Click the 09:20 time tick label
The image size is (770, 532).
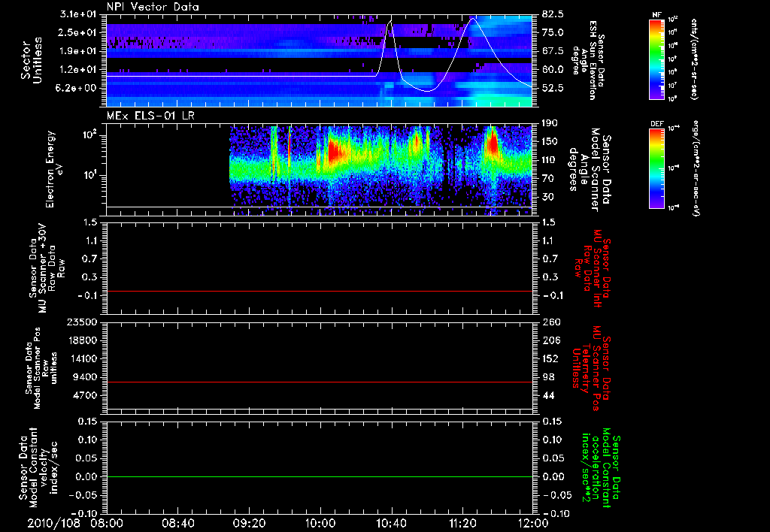[250, 523]
